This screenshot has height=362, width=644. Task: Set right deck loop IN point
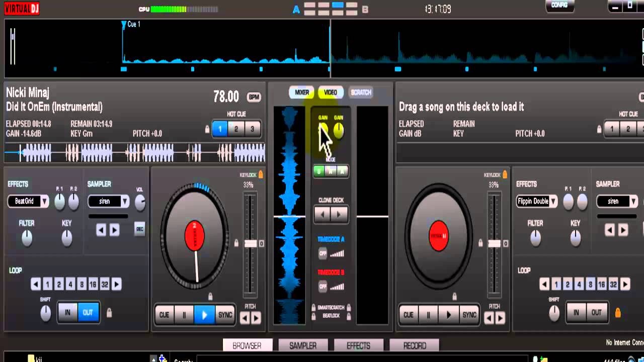(576, 313)
